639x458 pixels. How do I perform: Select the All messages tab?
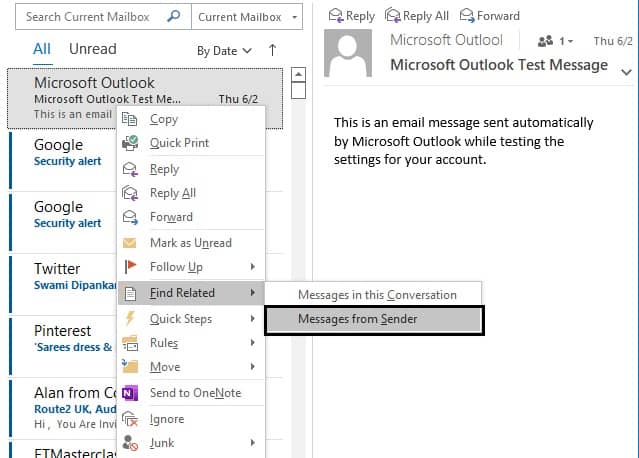[42, 49]
